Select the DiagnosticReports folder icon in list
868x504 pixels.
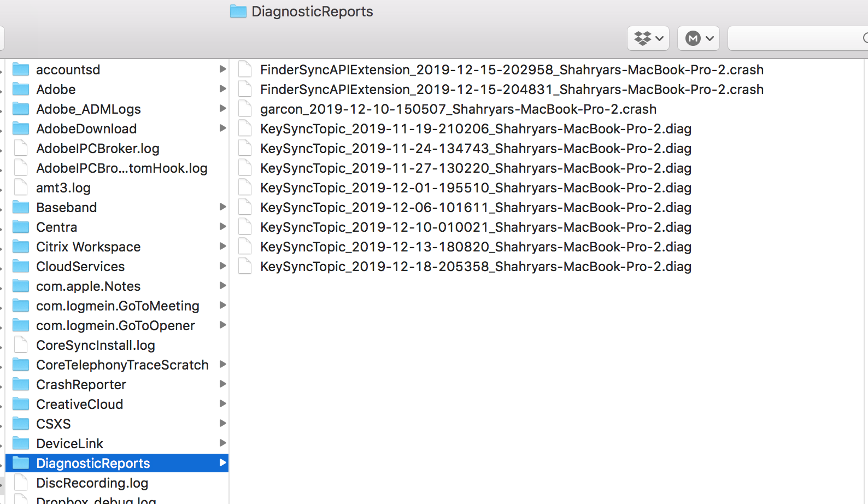pos(21,463)
